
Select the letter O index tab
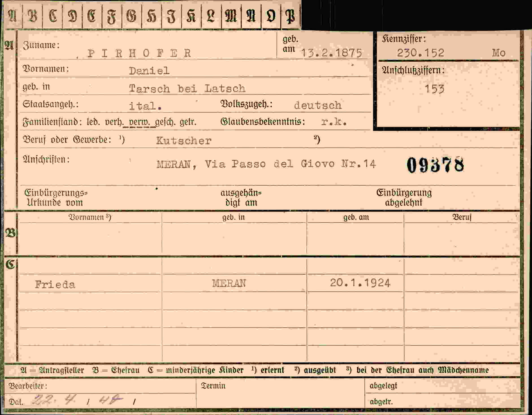tap(271, 16)
